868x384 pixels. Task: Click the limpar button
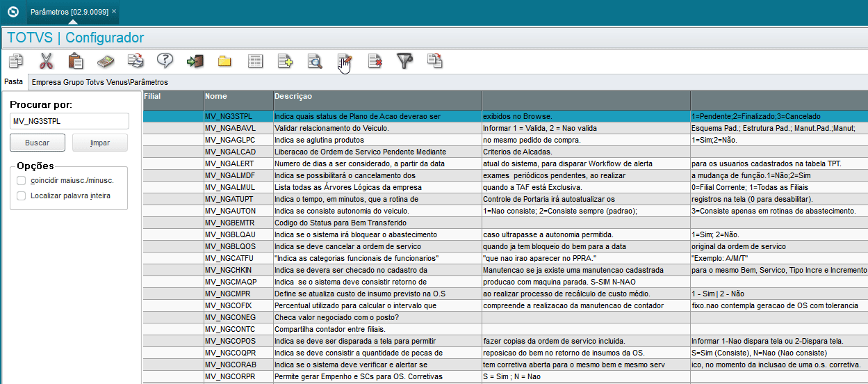(100, 143)
